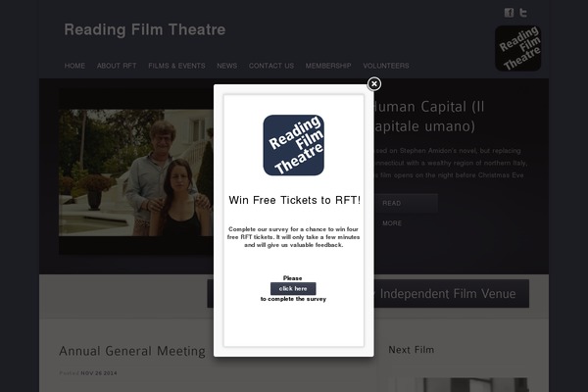Click the Reading Film Theatre site title

tap(145, 29)
